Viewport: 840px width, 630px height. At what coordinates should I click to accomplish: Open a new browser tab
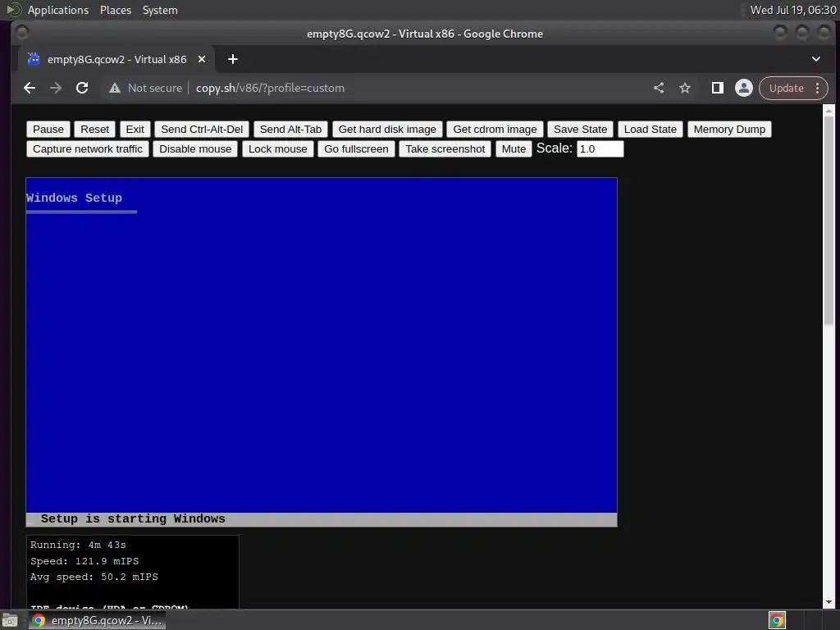232,59
